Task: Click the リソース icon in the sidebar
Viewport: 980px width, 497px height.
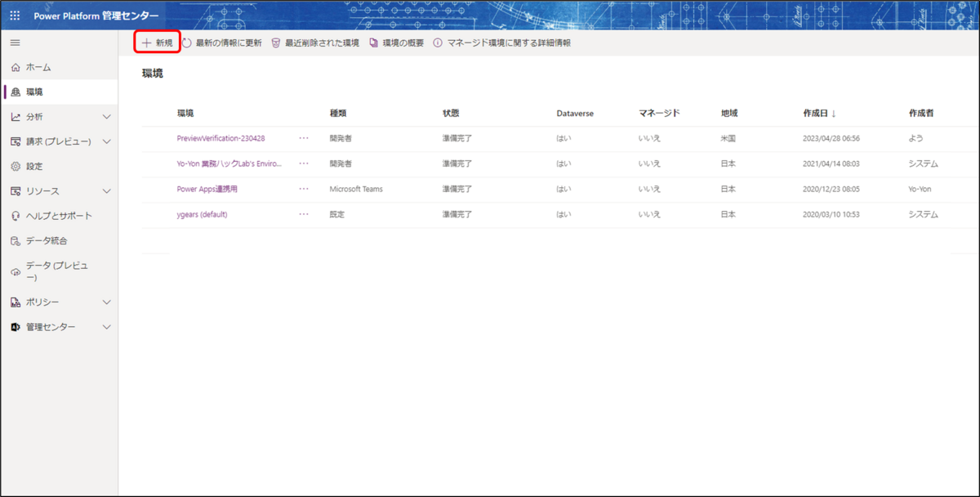Action: [x=16, y=191]
